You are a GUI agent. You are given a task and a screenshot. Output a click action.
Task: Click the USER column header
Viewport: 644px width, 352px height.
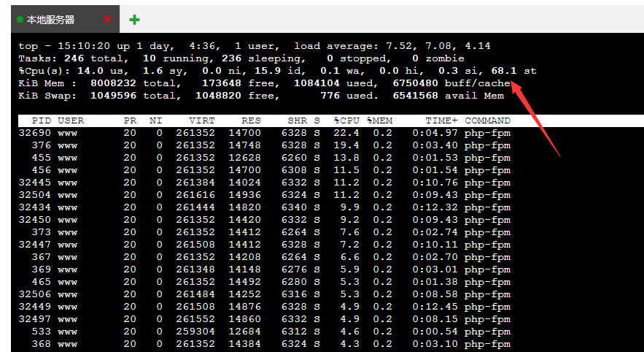pos(70,120)
